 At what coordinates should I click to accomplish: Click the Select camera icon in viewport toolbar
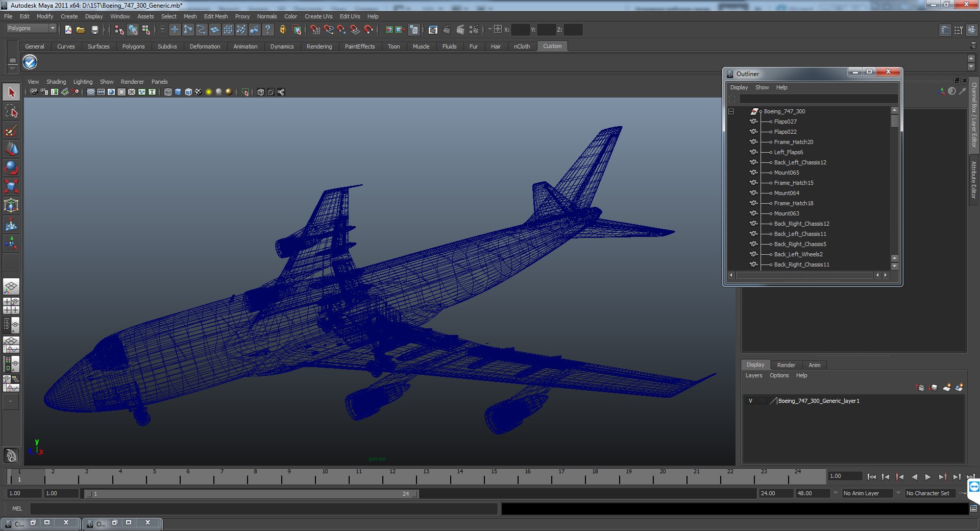point(34,92)
